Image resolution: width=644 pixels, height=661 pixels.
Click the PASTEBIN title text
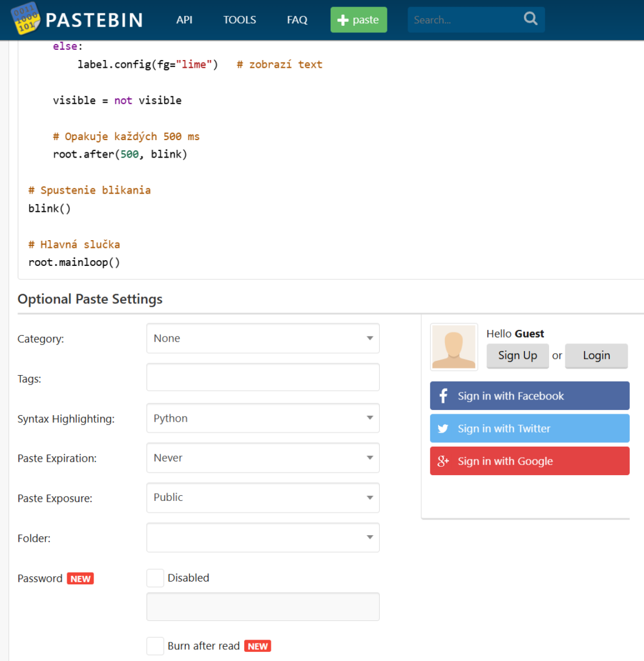[x=94, y=20]
